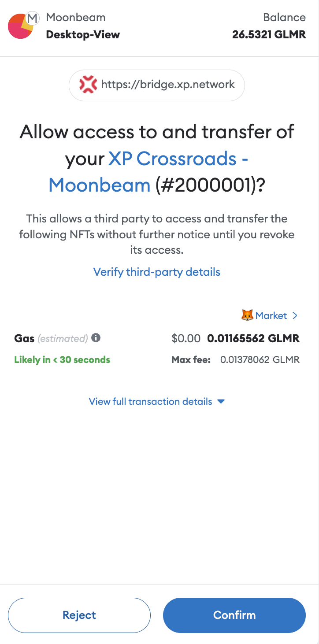This screenshot has width=319, height=644.
Task: Click the Likely in < 30 seconds label
Action: (62, 360)
